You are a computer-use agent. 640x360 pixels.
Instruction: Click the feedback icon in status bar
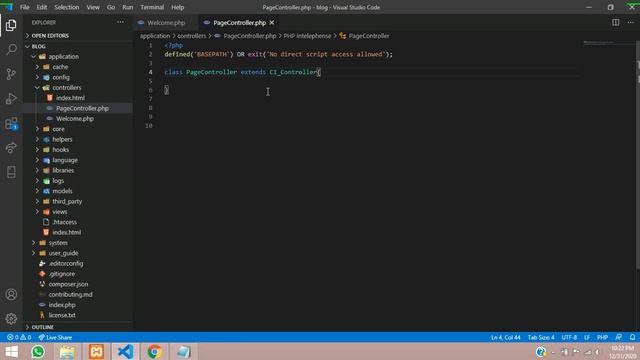pyautogui.click(x=619, y=337)
